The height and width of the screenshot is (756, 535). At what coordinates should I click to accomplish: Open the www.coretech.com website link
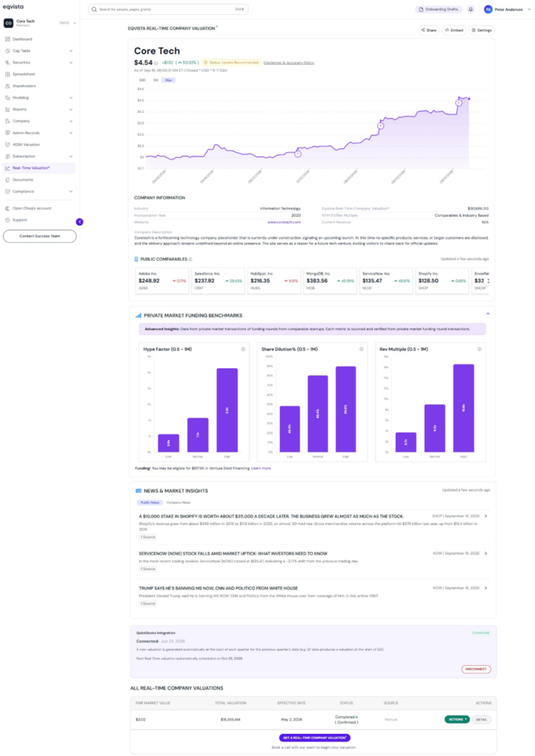click(x=284, y=222)
